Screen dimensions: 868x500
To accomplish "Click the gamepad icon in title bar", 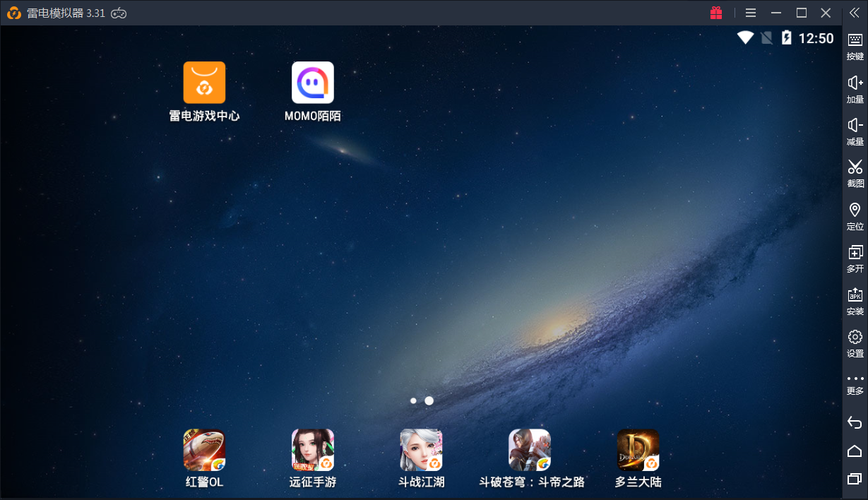I will (x=117, y=12).
